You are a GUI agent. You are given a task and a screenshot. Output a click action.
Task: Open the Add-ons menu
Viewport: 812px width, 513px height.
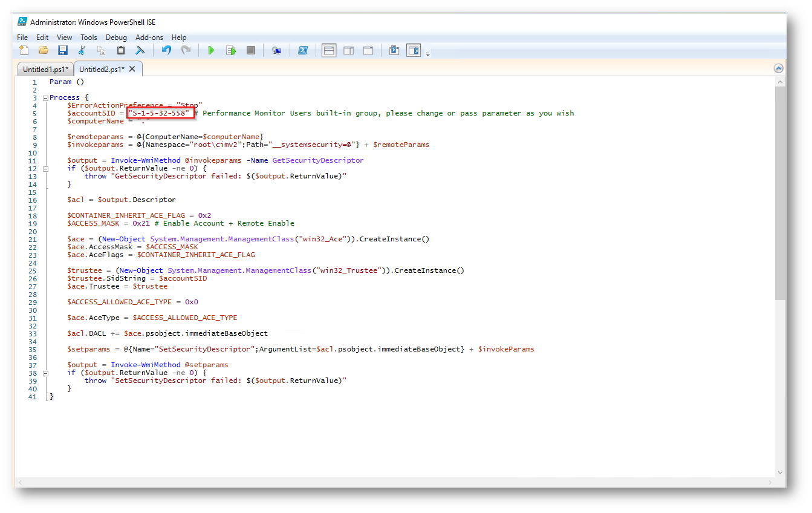149,38
